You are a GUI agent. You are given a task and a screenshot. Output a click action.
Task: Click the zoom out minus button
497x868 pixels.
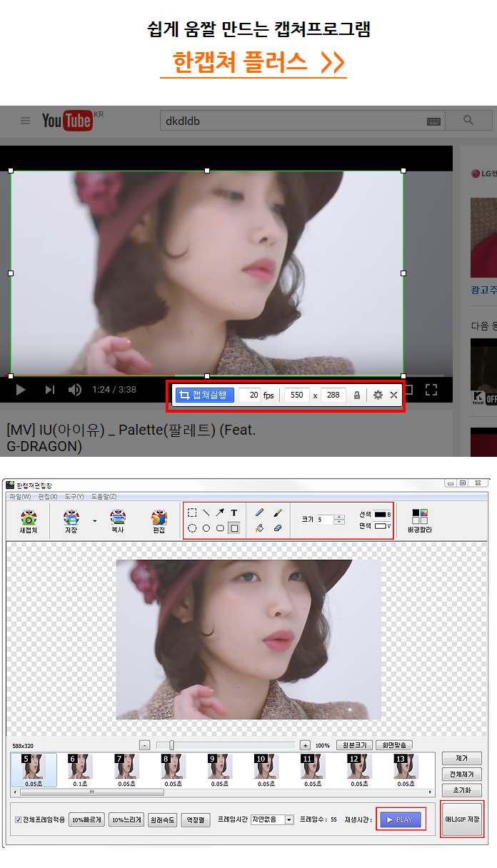144,745
